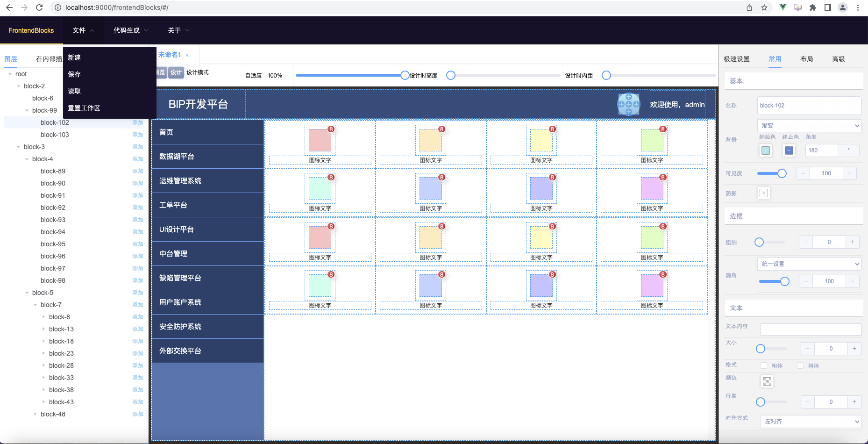Click the FrontendBlocks logo link

click(31, 30)
